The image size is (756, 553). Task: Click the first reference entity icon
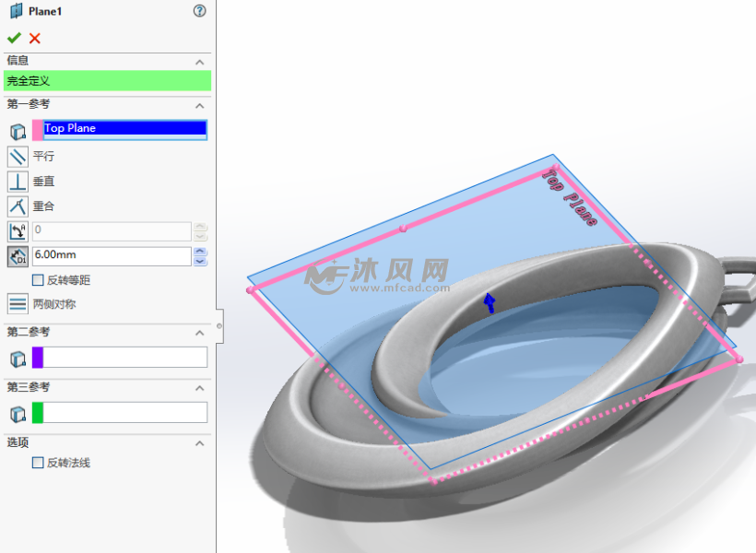(x=18, y=131)
